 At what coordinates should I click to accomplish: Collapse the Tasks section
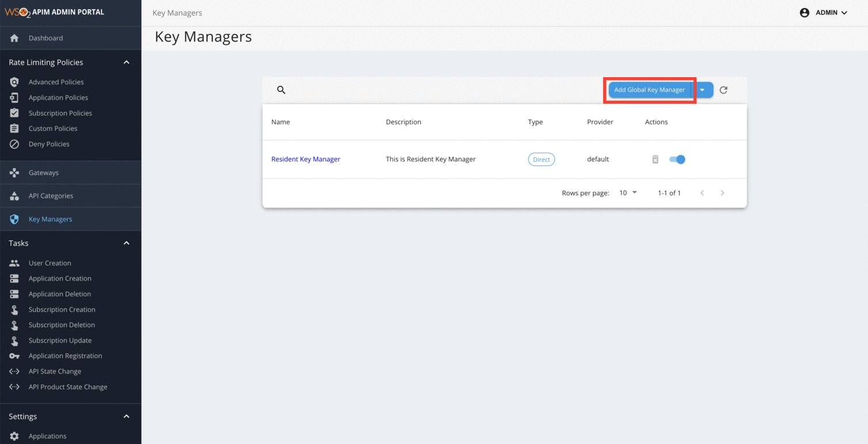click(x=127, y=243)
